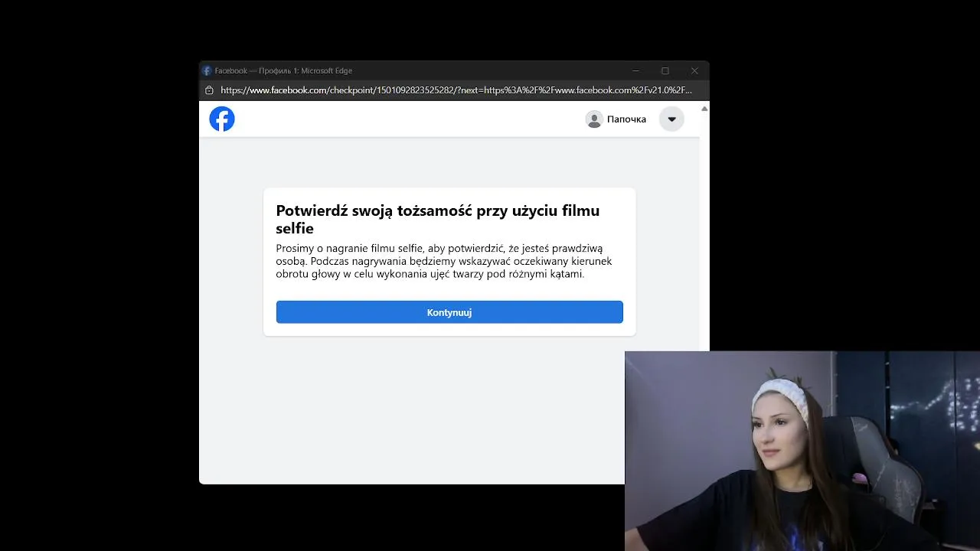Screen dimensions: 980x551
Task: Select the address bar URL
Action: pyautogui.click(x=456, y=90)
